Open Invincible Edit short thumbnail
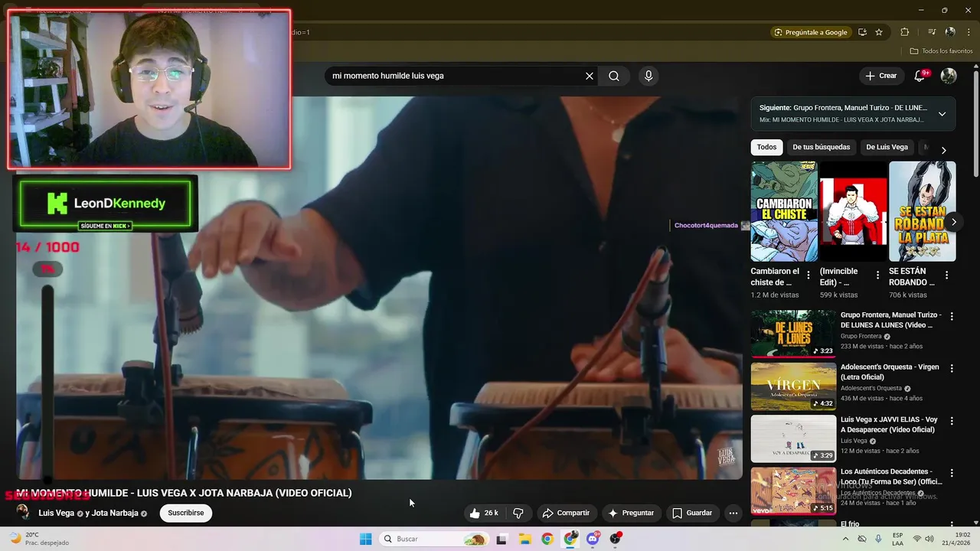 pos(853,211)
